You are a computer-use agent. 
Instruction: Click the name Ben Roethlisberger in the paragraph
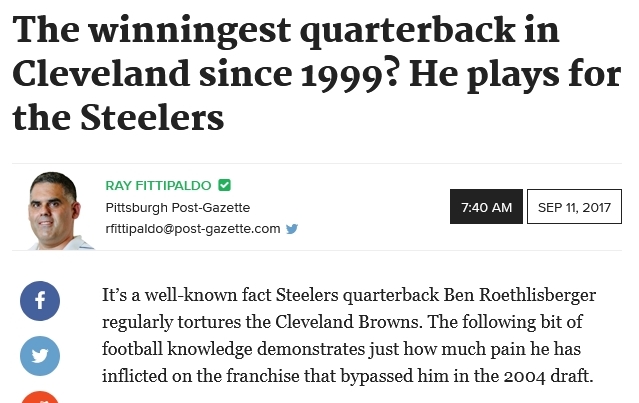click(x=520, y=295)
